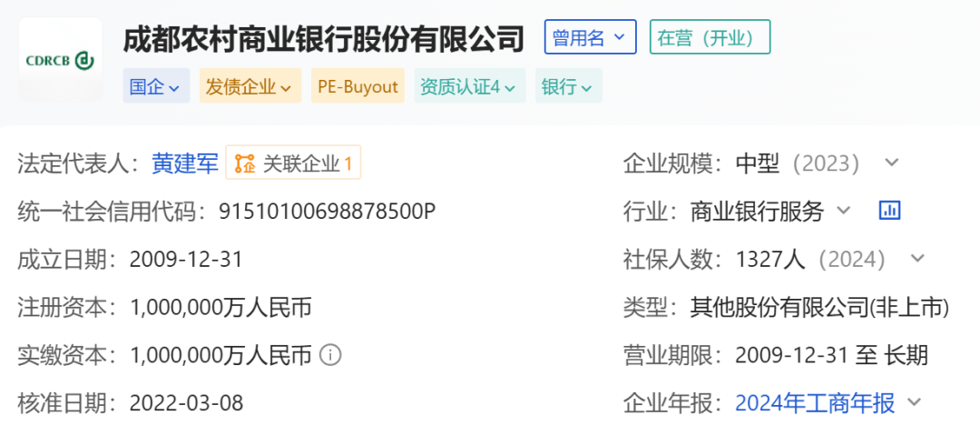Click the 在营(开业) status tag
Screen dimensions: 980x425
click(710, 38)
